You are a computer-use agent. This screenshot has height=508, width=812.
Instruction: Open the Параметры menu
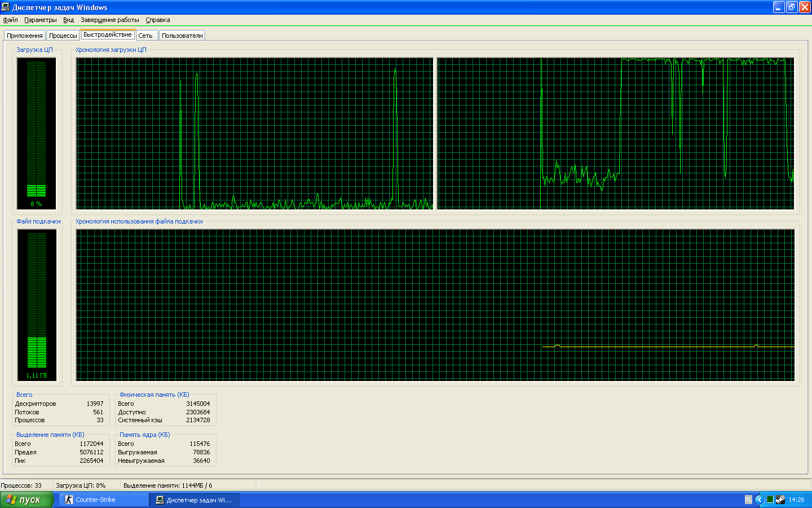41,20
